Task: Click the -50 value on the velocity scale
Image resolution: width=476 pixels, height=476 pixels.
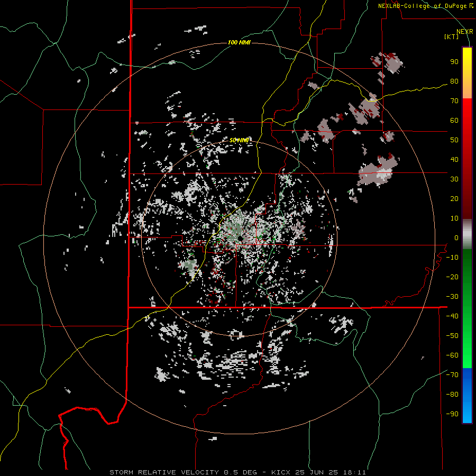Action: [x=452, y=336]
